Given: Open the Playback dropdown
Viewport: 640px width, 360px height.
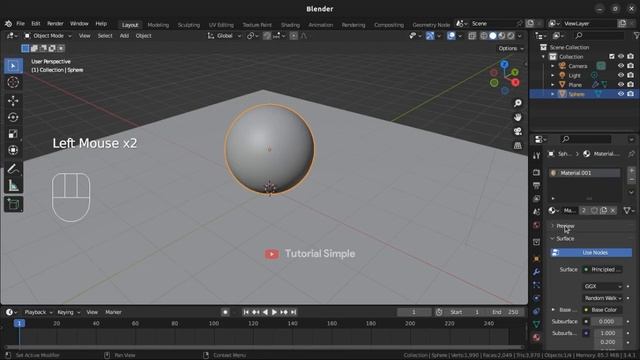Looking at the screenshot, I should click(x=38, y=312).
